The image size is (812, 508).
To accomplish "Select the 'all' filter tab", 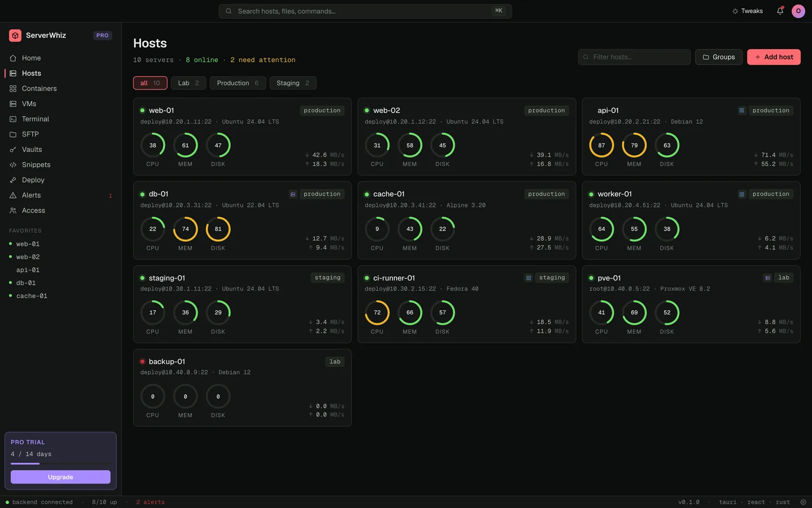I will click(150, 83).
